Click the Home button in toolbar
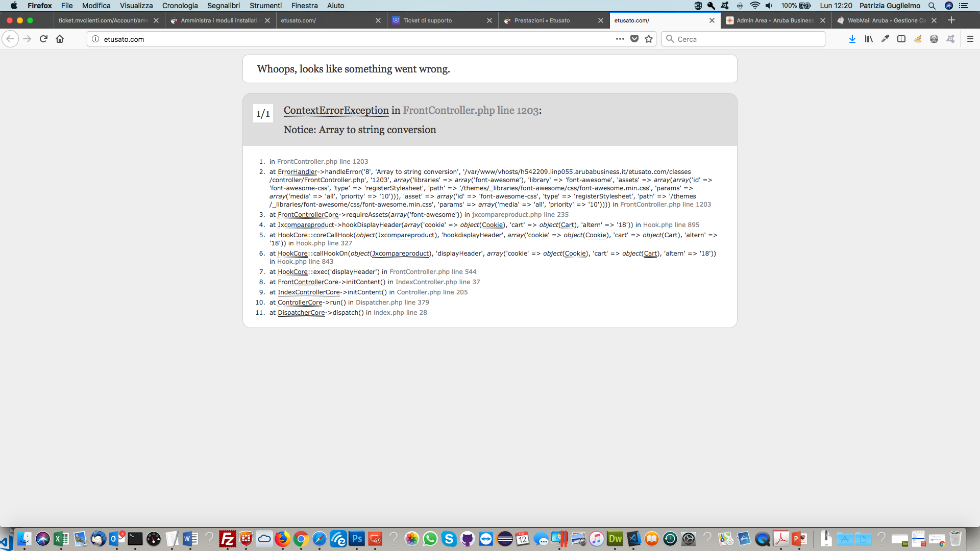This screenshot has height=551, width=980. coord(60,39)
